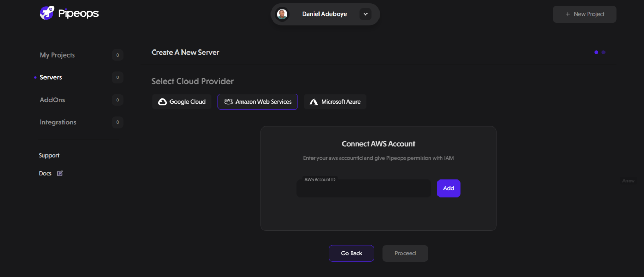Click the New Project button
The width and height of the screenshot is (644, 277).
584,14
